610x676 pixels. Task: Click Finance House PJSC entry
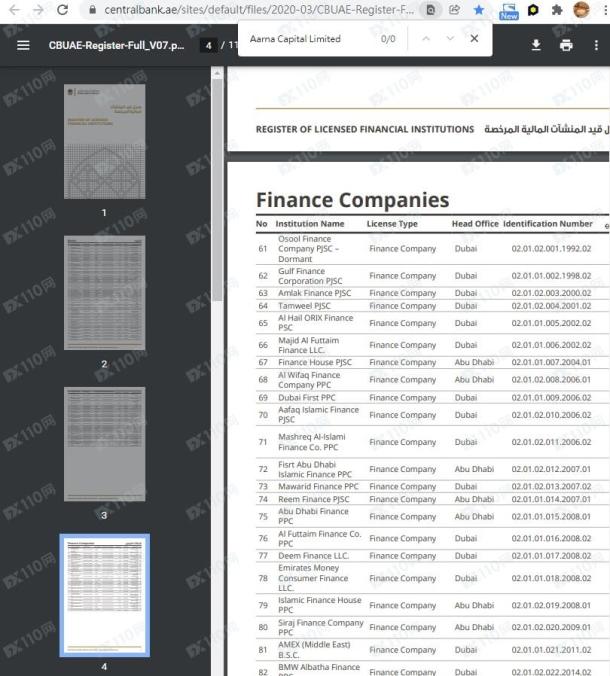pyautogui.click(x=315, y=363)
